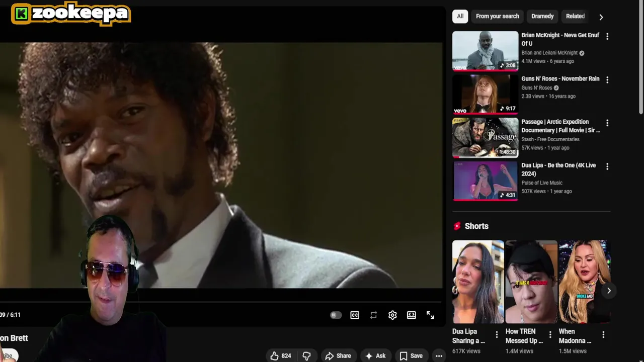Open menu for Dua Lipa Sharing short
Image resolution: width=644 pixels, height=362 pixels.
[x=497, y=334]
